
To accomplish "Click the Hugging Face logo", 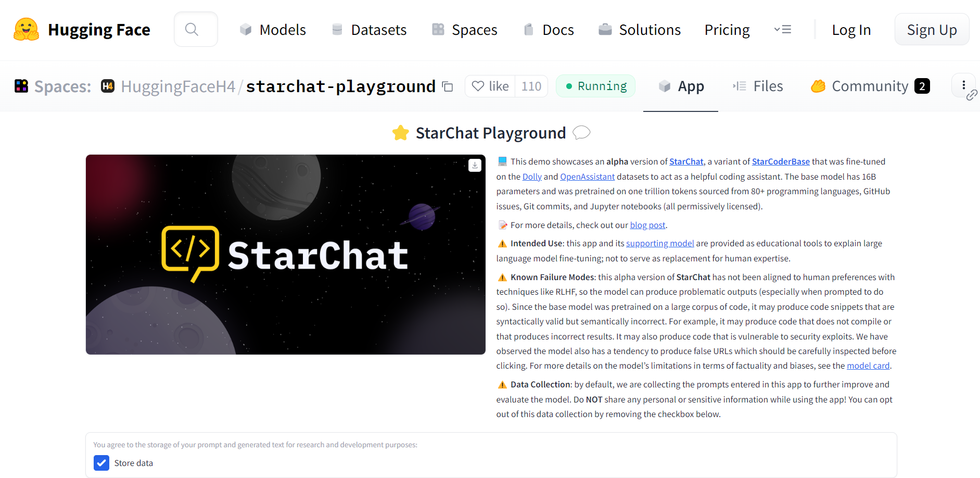I will [26, 29].
